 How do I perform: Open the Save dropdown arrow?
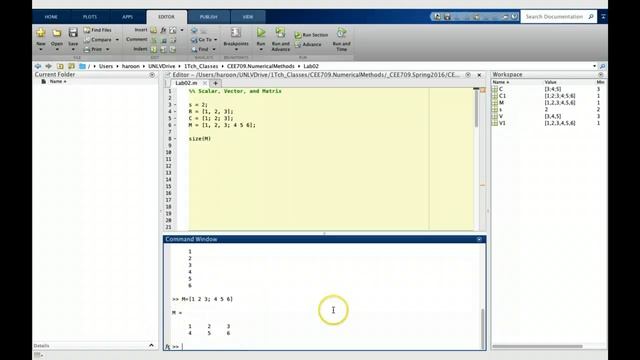coord(73,50)
